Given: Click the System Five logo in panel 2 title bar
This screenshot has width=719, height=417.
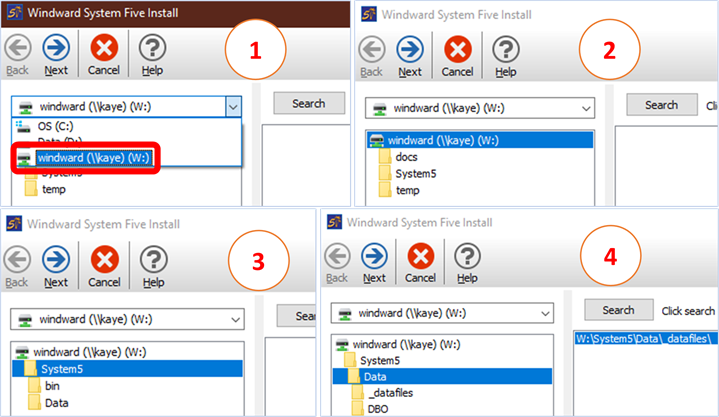Looking at the screenshot, I should click(x=369, y=14).
